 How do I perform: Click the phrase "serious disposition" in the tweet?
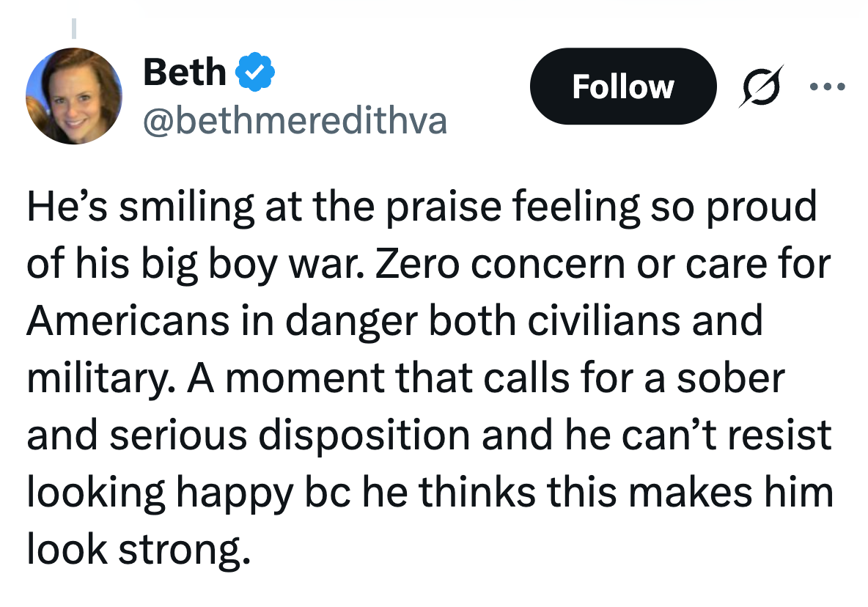click(x=293, y=434)
